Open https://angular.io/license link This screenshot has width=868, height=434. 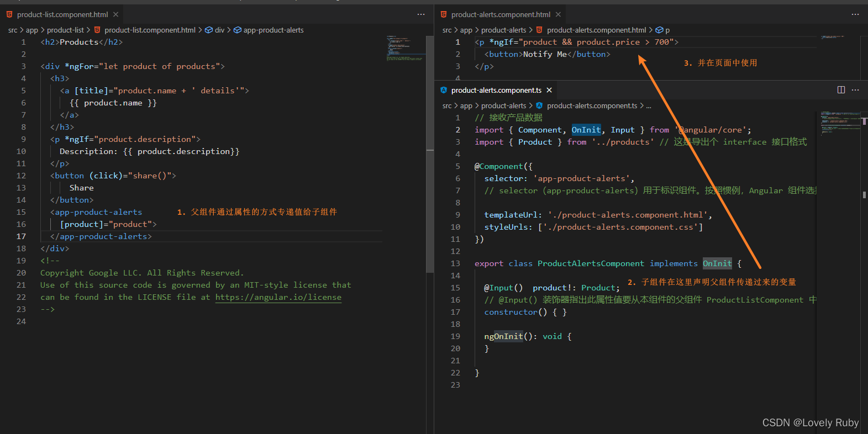(x=278, y=297)
